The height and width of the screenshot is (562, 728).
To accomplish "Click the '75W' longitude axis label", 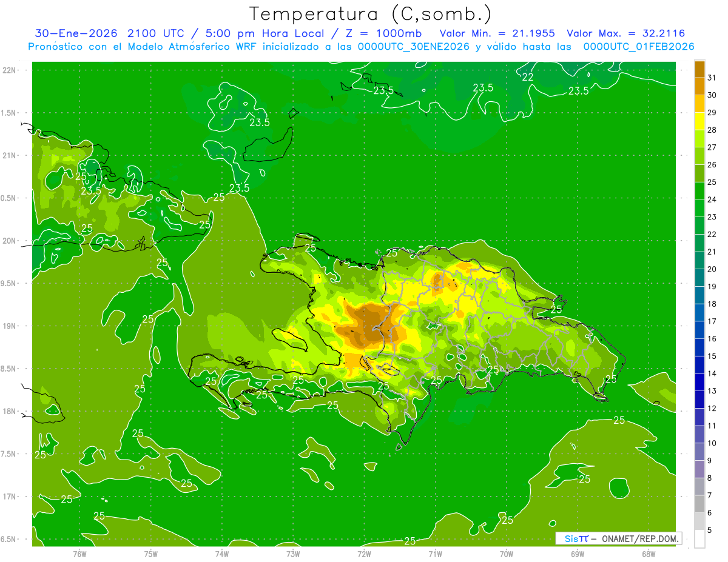I will [150, 554].
